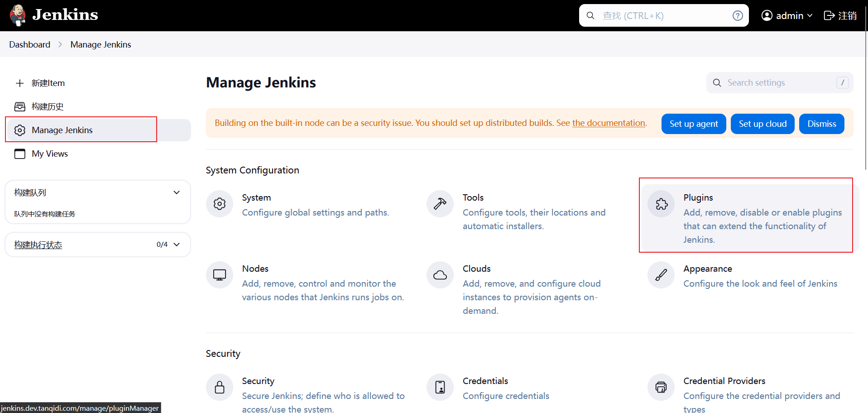The width and height of the screenshot is (868, 413).
Task: Click the Nodes monitor icon
Action: tap(220, 275)
